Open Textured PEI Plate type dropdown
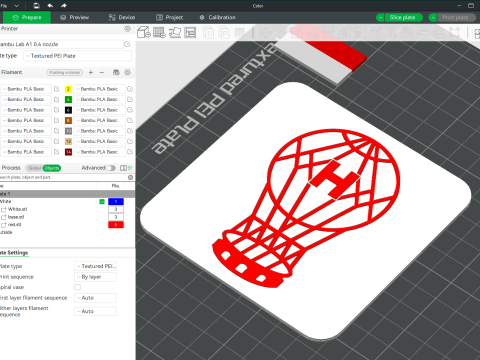480x360 pixels. [78, 56]
